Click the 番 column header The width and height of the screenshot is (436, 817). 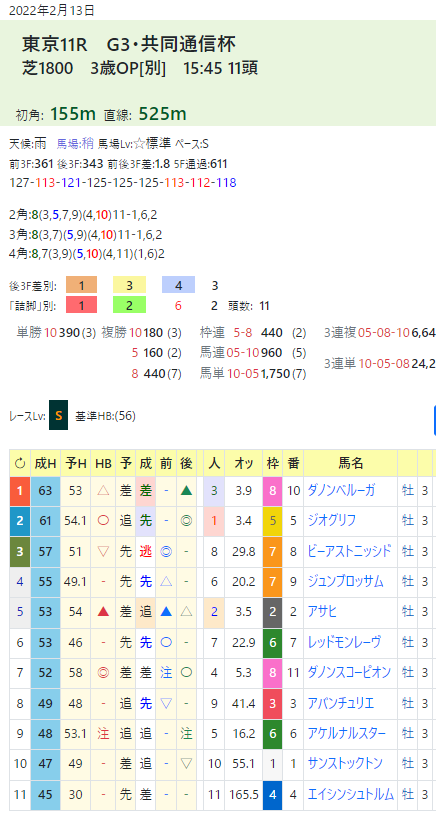point(293,463)
